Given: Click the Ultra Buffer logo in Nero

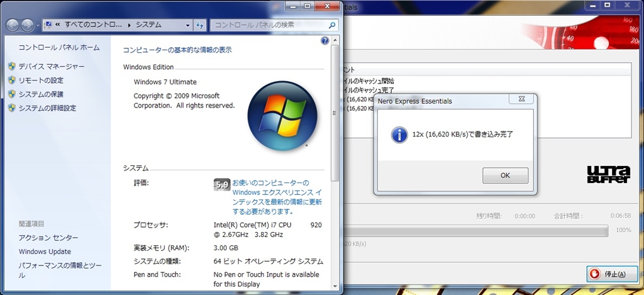Looking at the screenshot, I should pyautogui.click(x=608, y=175).
